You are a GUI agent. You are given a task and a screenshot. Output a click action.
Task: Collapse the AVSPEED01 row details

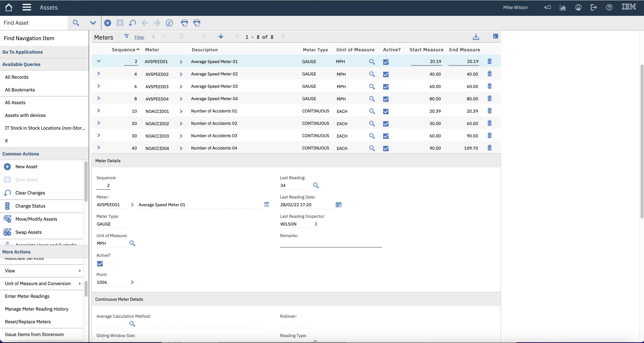[x=99, y=61]
